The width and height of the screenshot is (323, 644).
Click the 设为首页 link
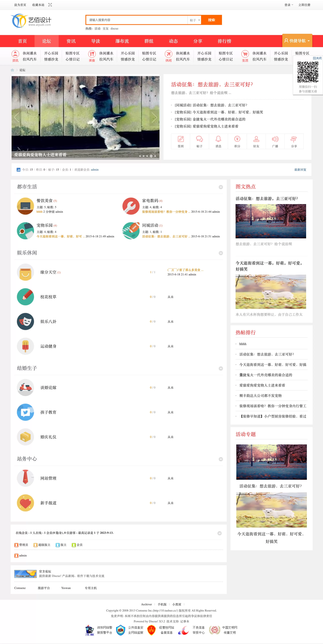pyautogui.click(x=20, y=5)
